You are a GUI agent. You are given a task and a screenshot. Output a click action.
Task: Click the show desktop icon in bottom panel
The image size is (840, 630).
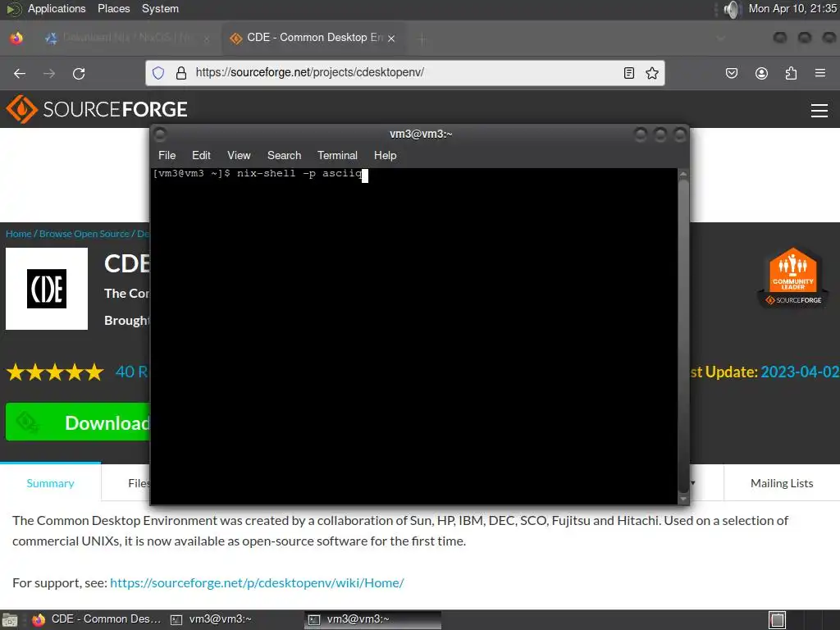pyautogui.click(x=10, y=620)
